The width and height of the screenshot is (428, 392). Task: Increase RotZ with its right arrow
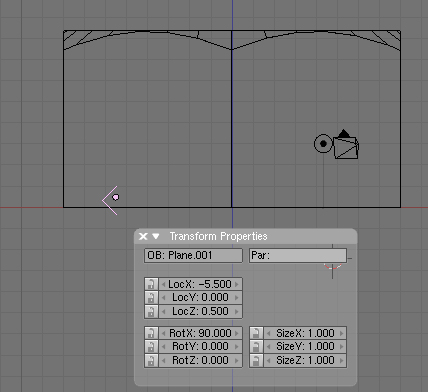(237, 360)
